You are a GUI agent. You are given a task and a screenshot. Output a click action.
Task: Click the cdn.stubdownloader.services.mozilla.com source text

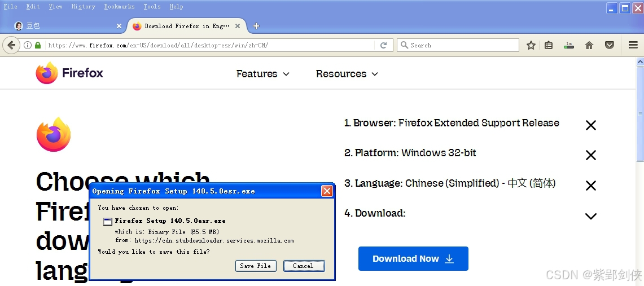point(214,240)
